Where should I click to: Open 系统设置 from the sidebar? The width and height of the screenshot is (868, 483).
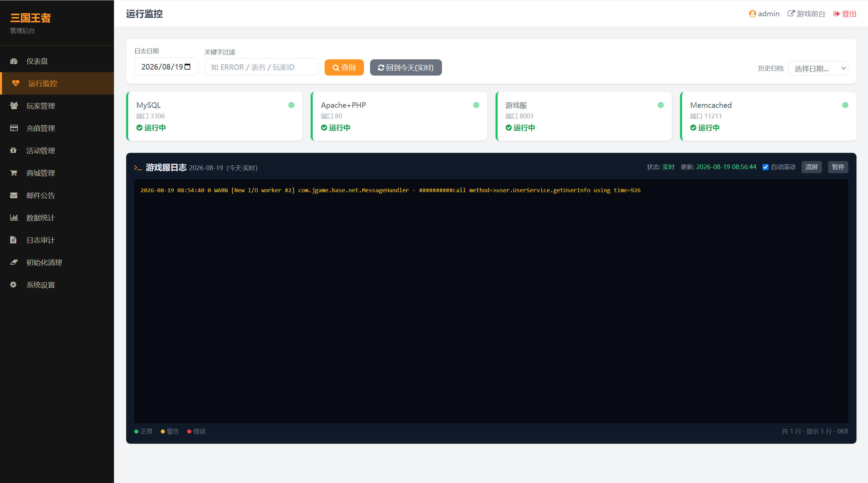tap(57, 285)
